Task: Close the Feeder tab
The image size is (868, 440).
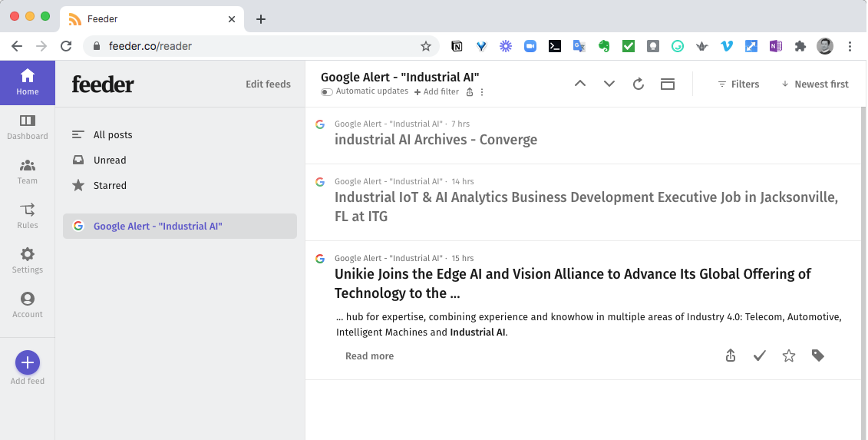Action: (x=232, y=19)
